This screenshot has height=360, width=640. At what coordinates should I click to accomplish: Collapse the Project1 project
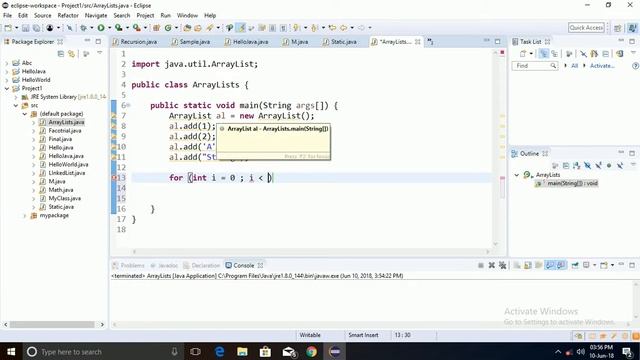[x=7, y=88]
